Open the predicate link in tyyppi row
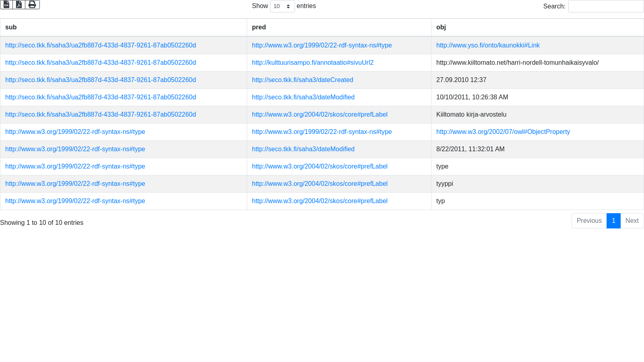Screen dimensions: 644x362 pos(320,184)
